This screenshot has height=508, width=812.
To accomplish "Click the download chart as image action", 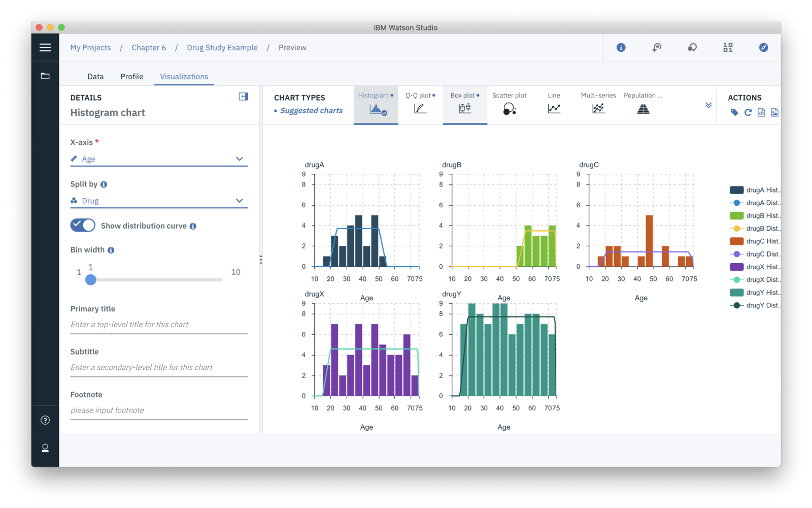I will point(775,112).
